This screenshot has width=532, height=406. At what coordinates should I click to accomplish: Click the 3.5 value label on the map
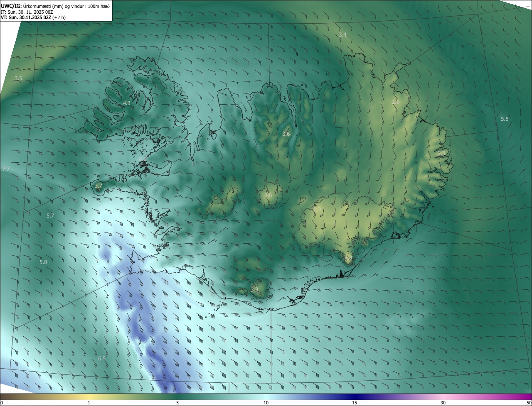point(18,78)
